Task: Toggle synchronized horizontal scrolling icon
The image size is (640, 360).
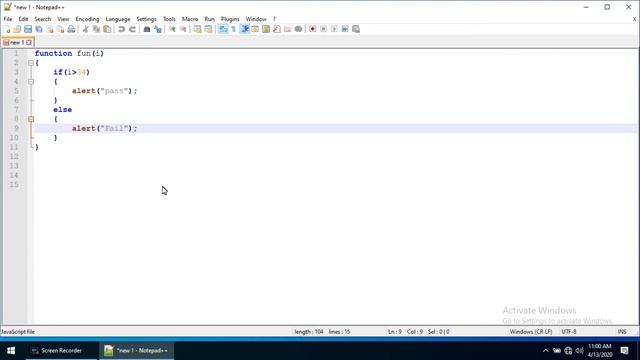Action: (x=208, y=29)
